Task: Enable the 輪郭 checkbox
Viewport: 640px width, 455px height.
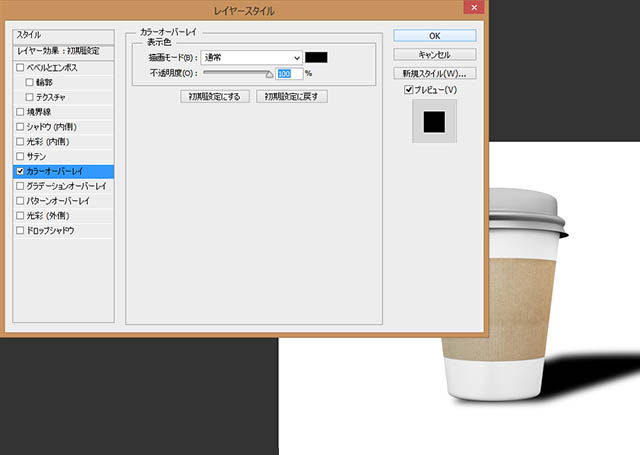Action: point(29,82)
